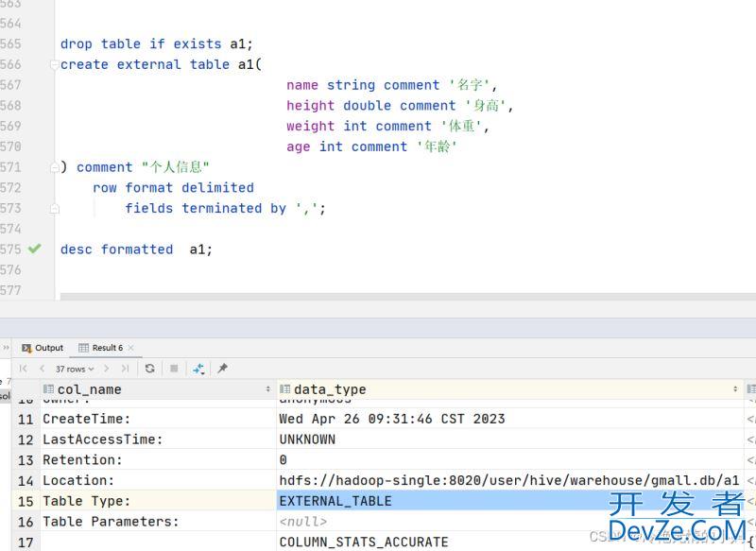Select LastAccessTime: cell
This screenshot has height=551, width=756.
(x=158, y=439)
